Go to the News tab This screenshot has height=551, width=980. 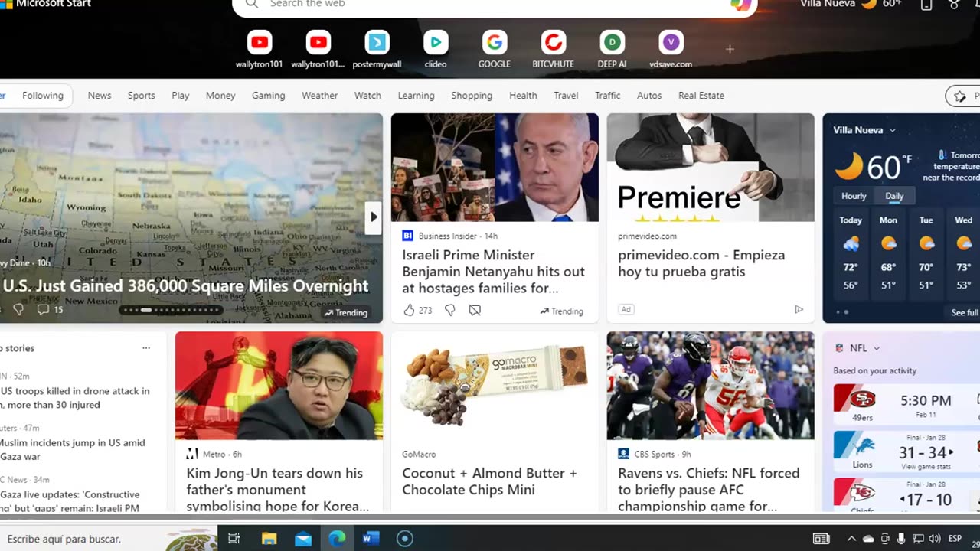click(100, 96)
